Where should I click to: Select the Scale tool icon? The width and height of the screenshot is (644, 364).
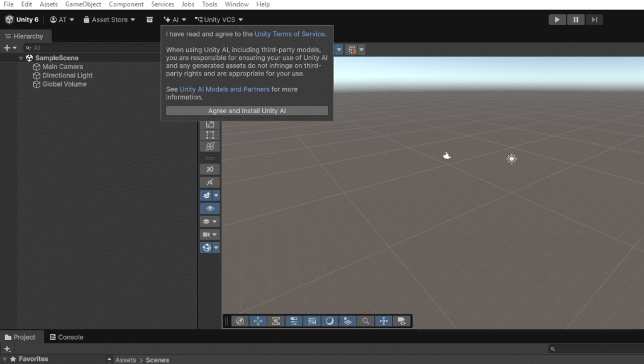pos(210,123)
